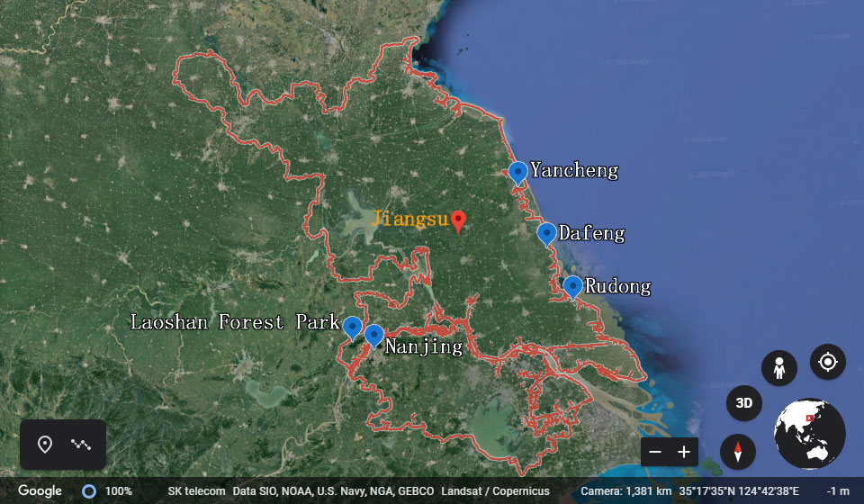Add a new placemark with pin tool
The width and height of the screenshot is (864, 504).
pos(45,444)
